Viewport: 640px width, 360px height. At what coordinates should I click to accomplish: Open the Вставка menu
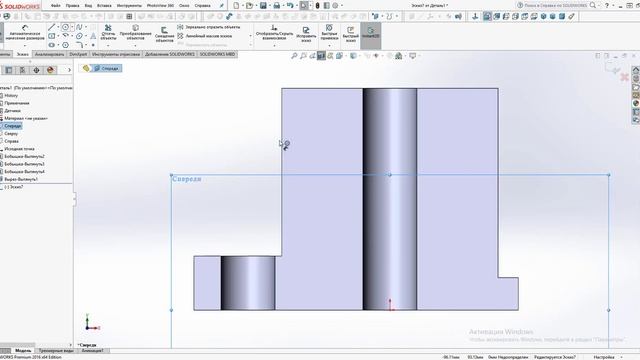(104, 6)
